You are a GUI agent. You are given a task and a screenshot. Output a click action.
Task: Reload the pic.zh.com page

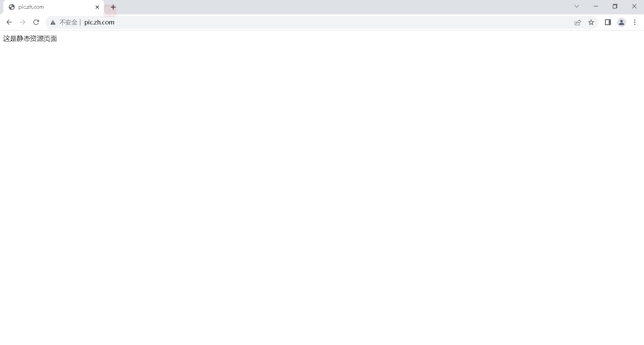coord(36,22)
